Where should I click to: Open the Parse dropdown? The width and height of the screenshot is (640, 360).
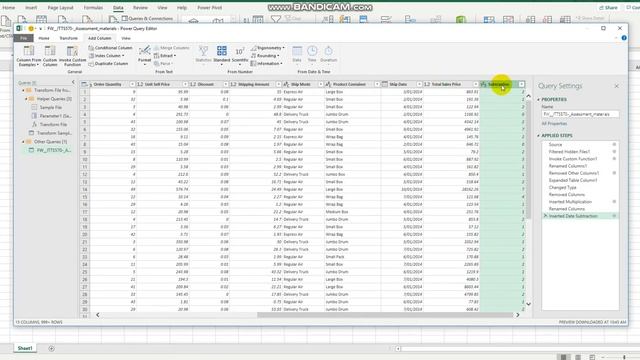coord(163,64)
